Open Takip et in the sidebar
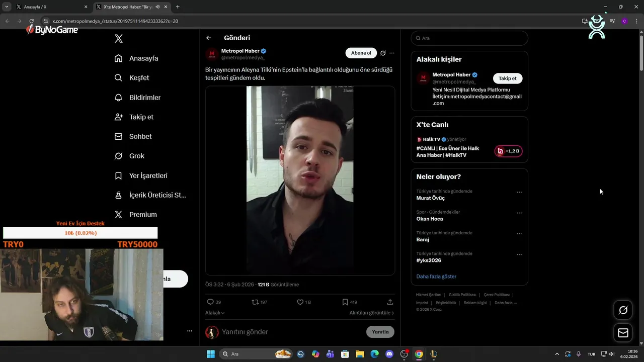This screenshot has height=362, width=644. 134,117
